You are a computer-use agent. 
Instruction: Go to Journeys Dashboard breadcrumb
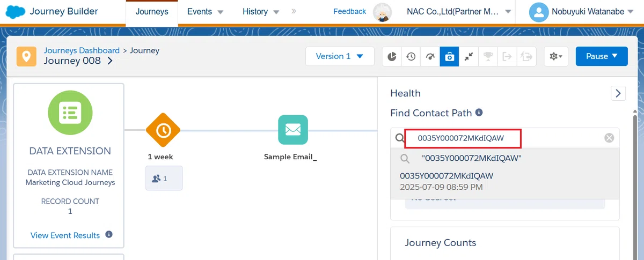point(82,50)
